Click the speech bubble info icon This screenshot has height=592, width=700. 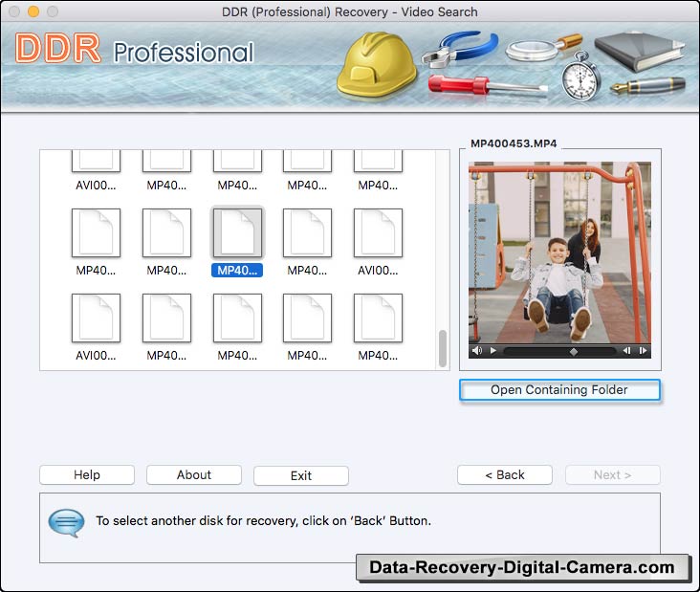click(66, 522)
